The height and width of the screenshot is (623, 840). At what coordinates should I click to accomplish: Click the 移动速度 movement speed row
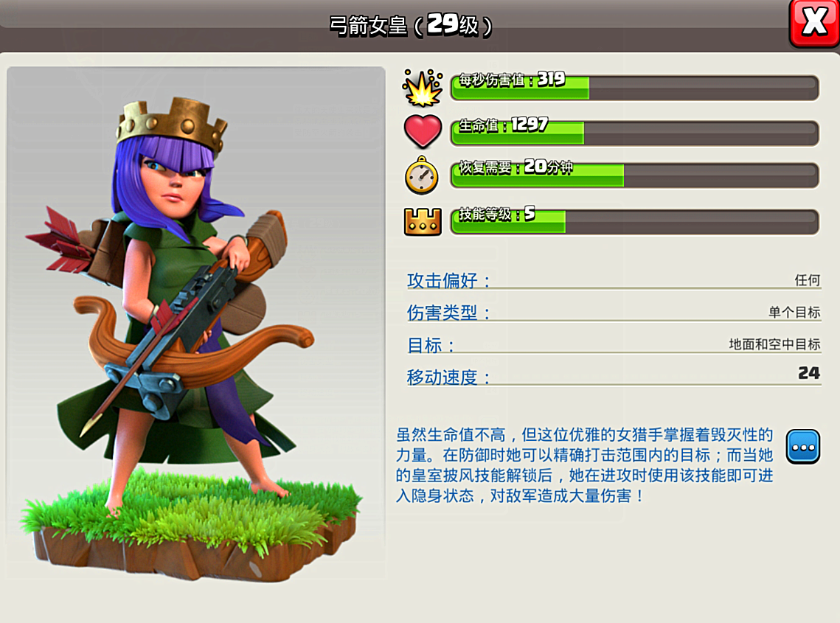[x=614, y=375]
